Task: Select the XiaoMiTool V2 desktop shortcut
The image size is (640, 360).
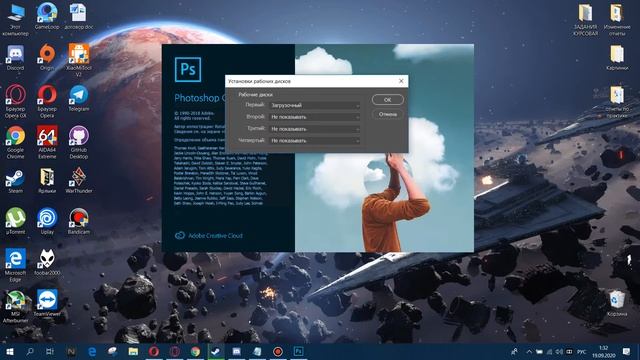Action: point(78,60)
